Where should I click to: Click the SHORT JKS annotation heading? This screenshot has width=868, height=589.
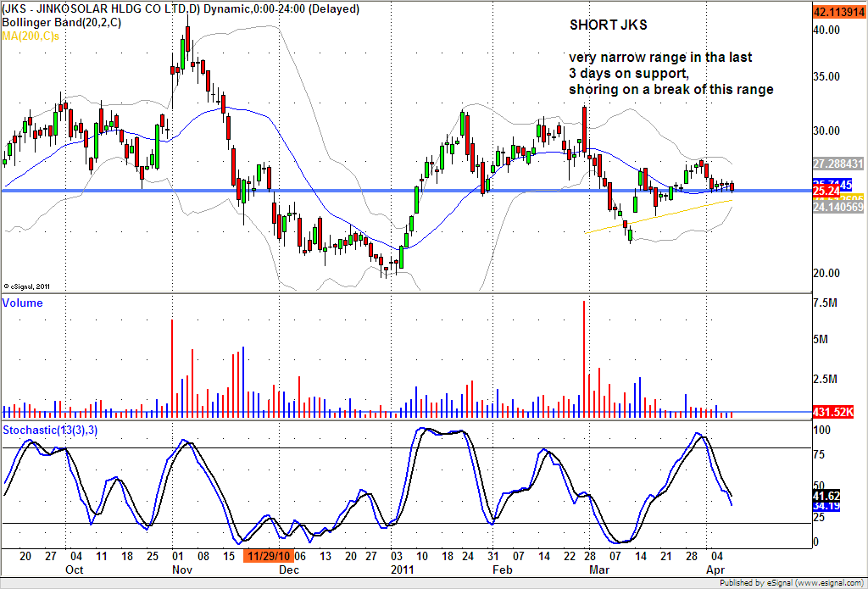pyautogui.click(x=608, y=25)
